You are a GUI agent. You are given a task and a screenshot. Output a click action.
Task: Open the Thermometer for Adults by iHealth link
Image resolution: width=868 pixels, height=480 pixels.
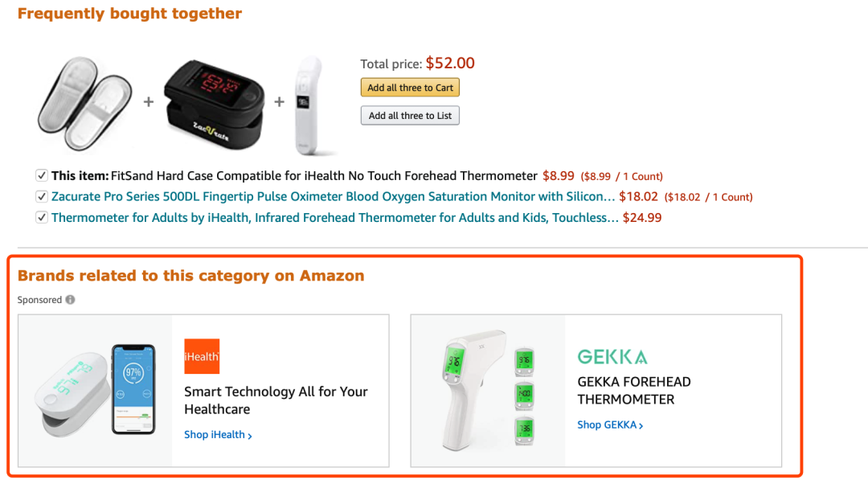click(335, 218)
